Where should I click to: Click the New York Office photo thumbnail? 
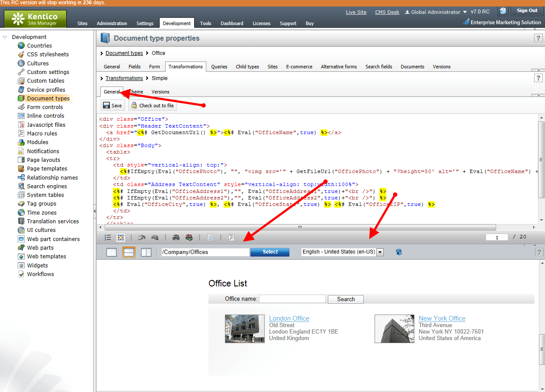click(394, 329)
